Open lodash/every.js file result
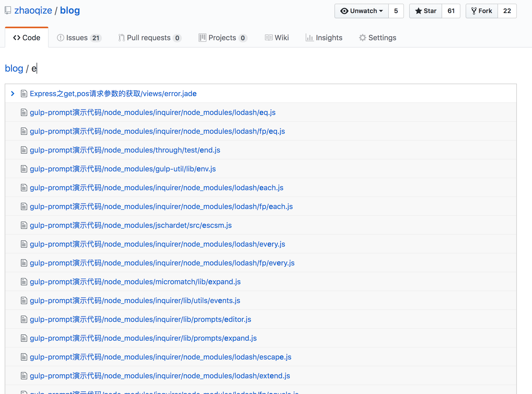The image size is (532, 394). point(157,244)
